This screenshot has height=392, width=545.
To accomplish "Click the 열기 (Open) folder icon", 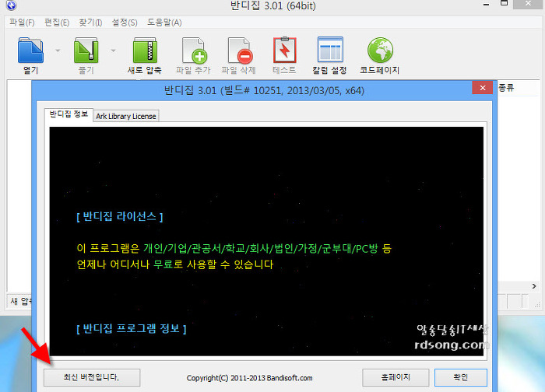I will [x=30, y=51].
